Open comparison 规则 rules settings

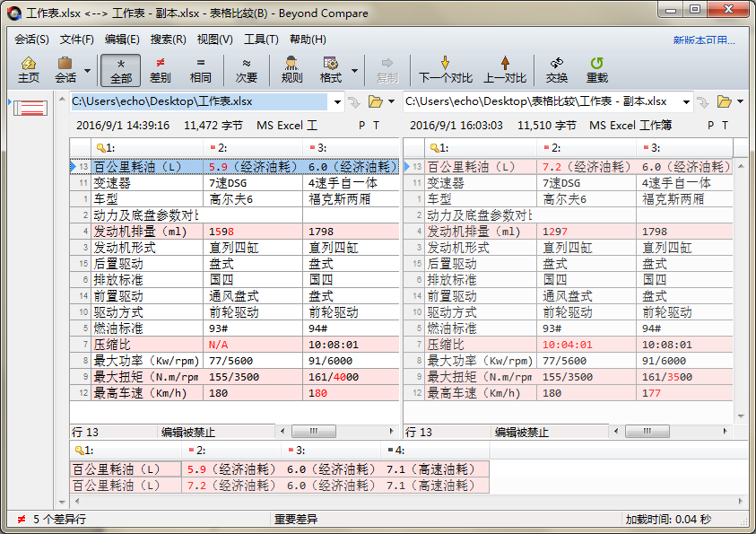(x=291, y=67)
